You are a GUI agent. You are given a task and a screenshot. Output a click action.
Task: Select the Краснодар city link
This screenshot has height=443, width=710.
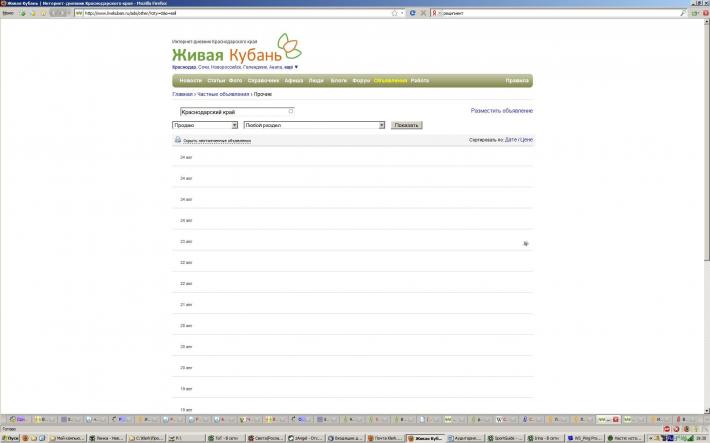click(x=184, y=67)
